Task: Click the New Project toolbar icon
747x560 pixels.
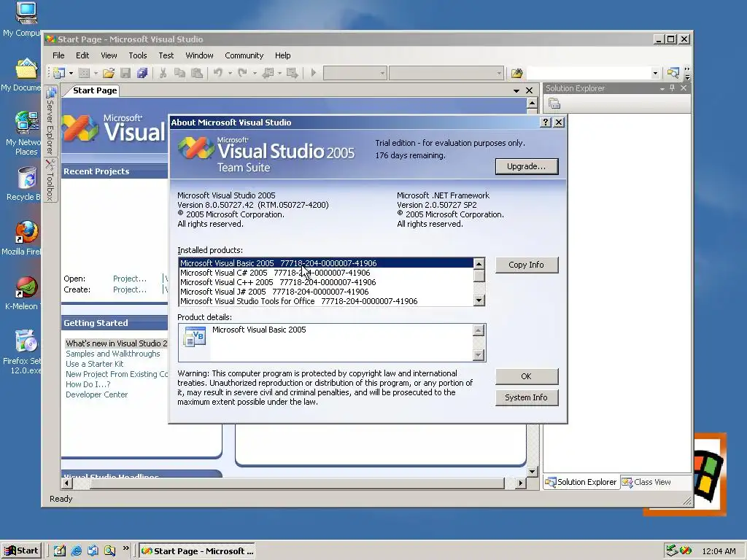Action: [60, 73]
